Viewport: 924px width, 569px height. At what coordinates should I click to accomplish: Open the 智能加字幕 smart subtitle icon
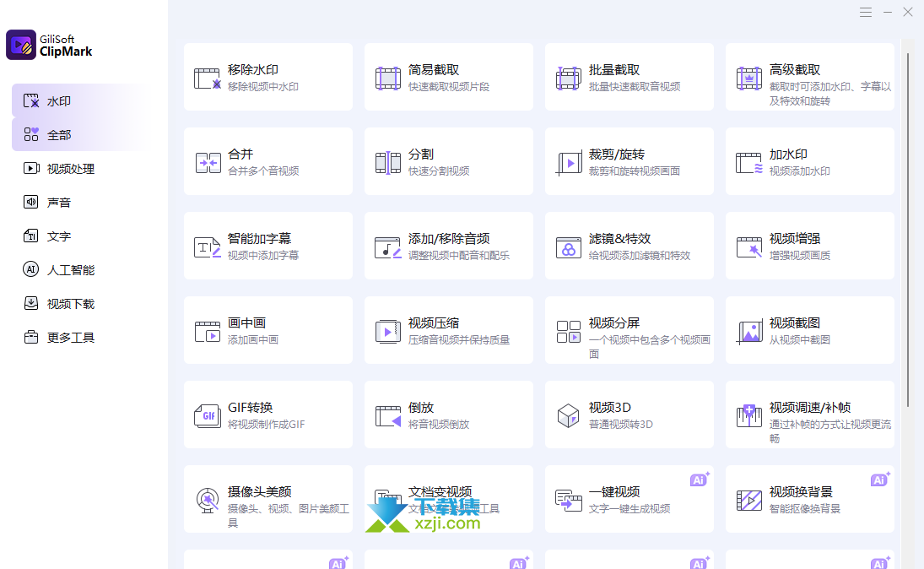tap(208, 247)
